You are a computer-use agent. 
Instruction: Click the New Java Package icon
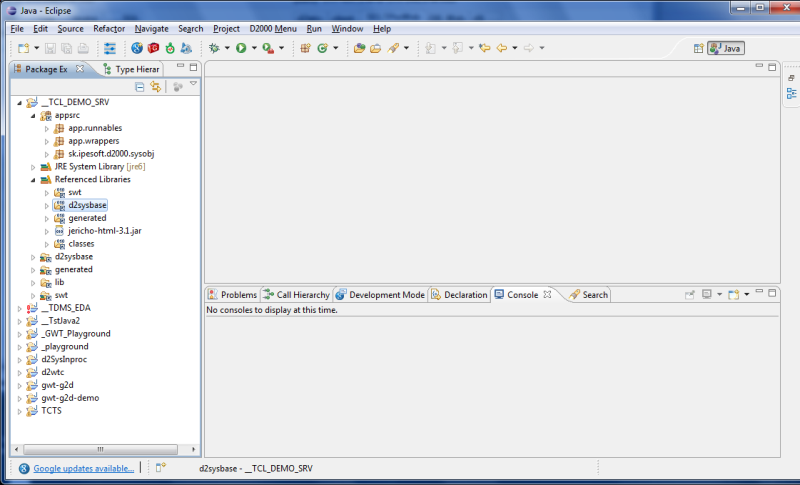[305, 48]
